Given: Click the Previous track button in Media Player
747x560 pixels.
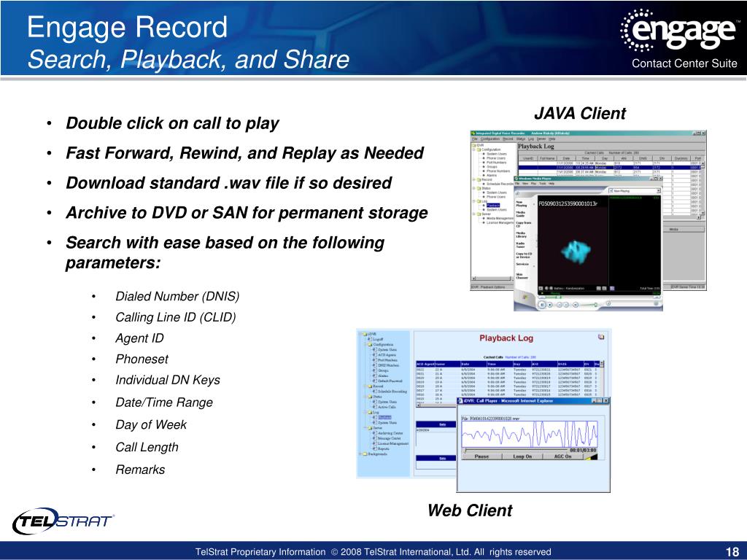Looking at the screenshot, I should 560,304.
